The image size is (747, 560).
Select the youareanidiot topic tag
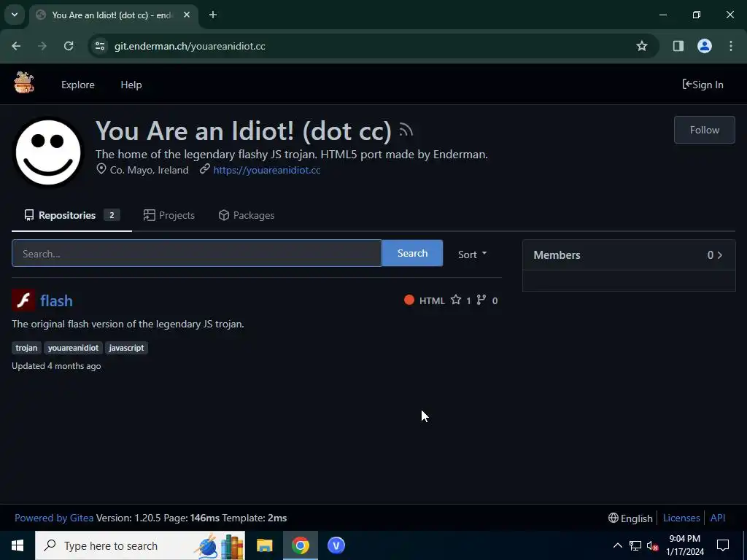pos(74,348)
